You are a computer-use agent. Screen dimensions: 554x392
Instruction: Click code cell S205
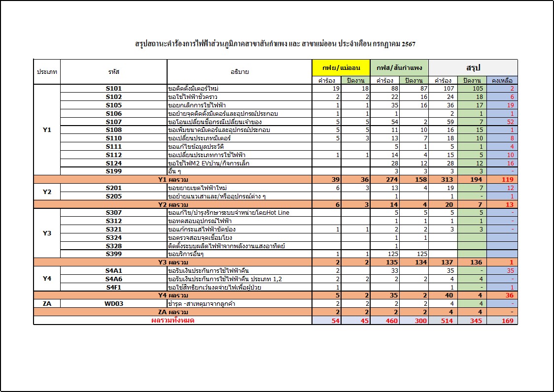pos(114,196)
